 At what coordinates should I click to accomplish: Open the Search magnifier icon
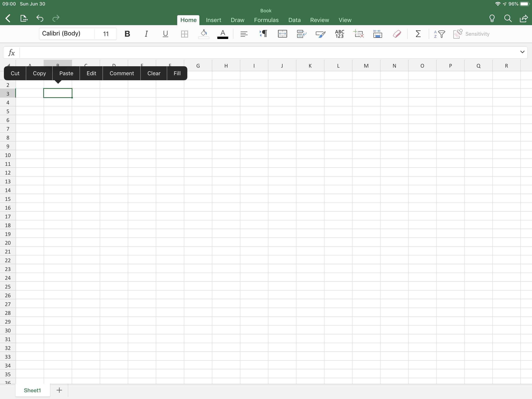coord(508,19)
